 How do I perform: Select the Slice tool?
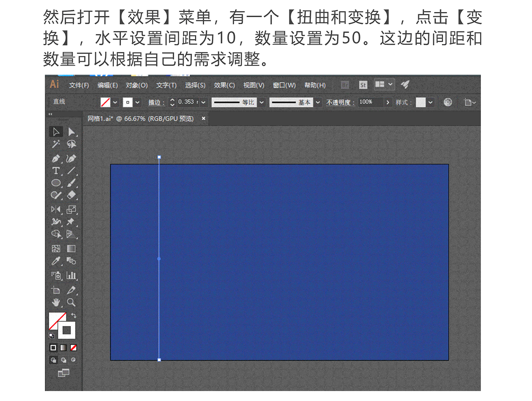point(71,290)
